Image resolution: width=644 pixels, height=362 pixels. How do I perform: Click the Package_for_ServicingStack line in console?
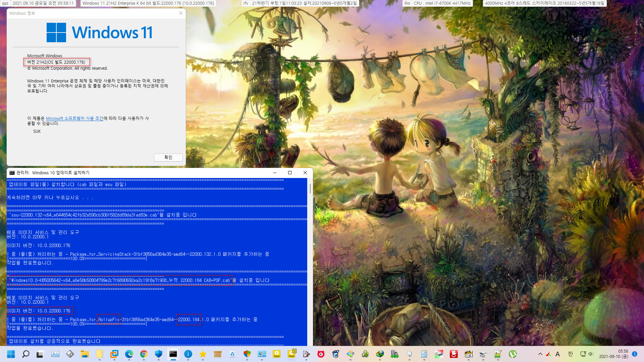pyautogui.click(x=138, y=254)
